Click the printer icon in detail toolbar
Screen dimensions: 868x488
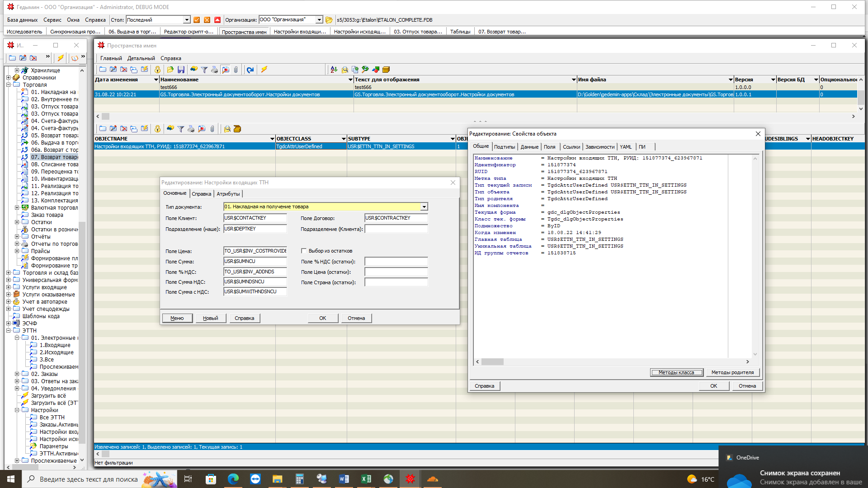pos(191,129)
